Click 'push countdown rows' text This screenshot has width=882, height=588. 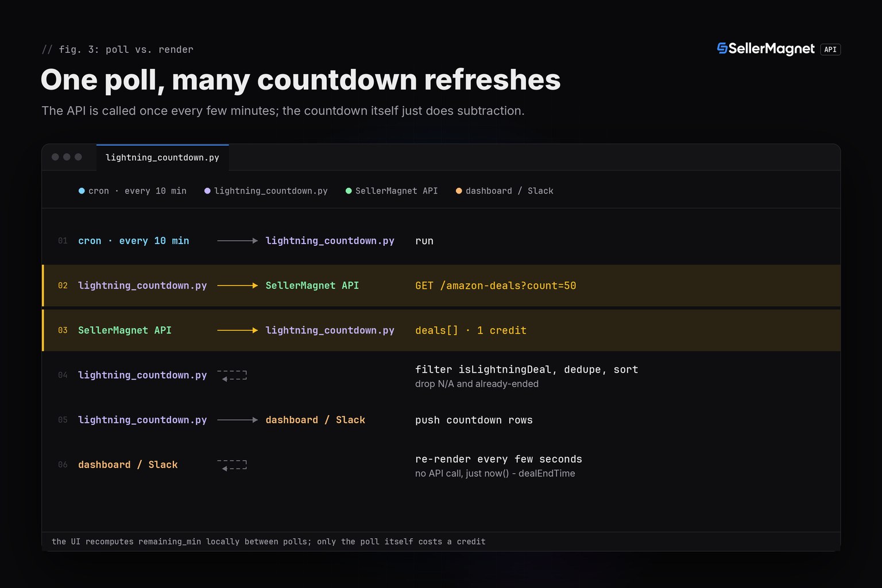[474, 420]
